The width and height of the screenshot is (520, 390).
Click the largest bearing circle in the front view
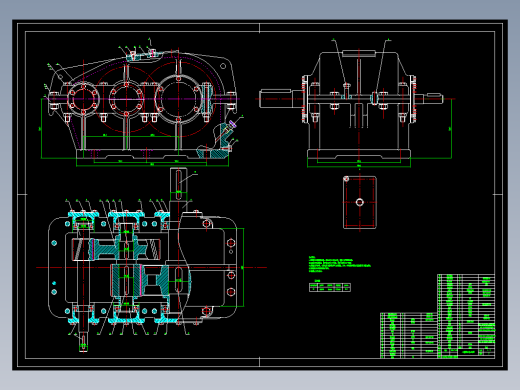pos(178,99)
